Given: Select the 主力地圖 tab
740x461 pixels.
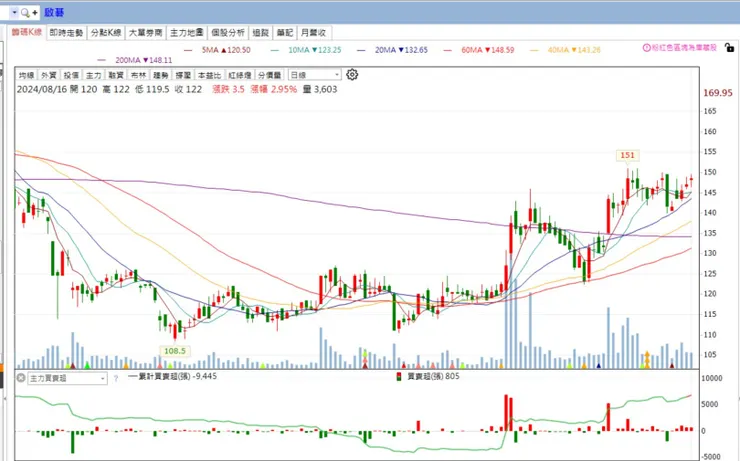Looking at the screenshot, I should (186, 33).
